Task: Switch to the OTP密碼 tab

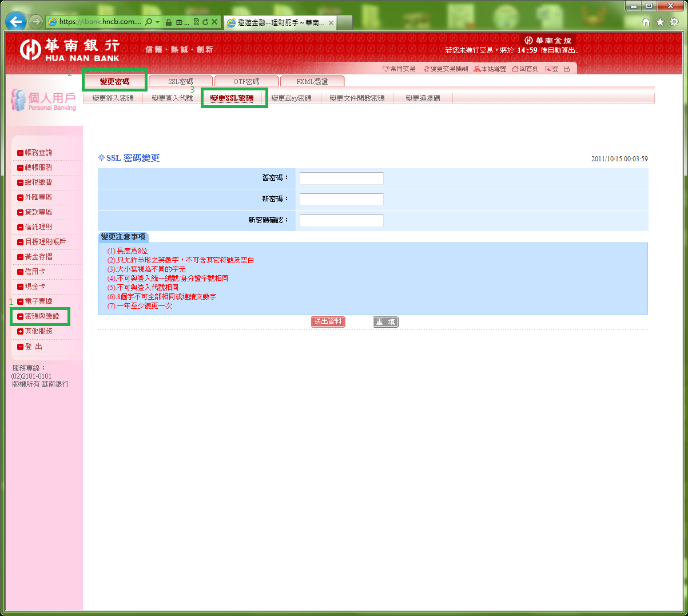Action: (x=246, y=81)
